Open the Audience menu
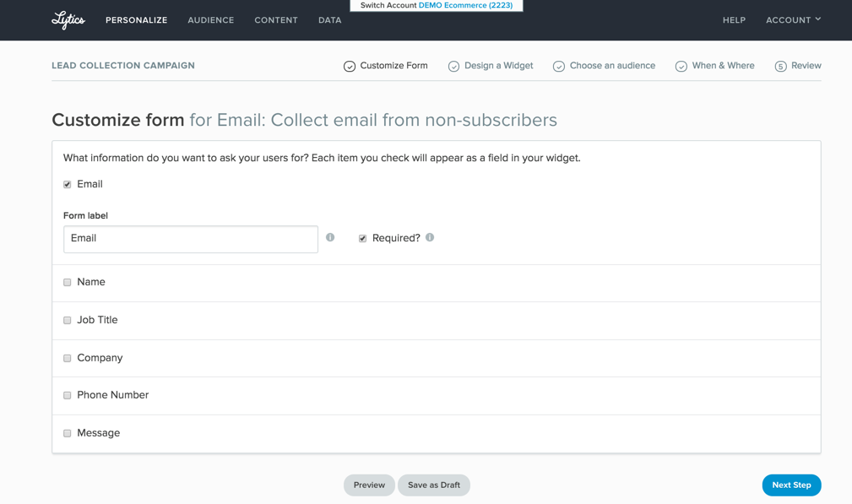Image resolution: width=852 pixels, height=504 pixels. [211, 20]
